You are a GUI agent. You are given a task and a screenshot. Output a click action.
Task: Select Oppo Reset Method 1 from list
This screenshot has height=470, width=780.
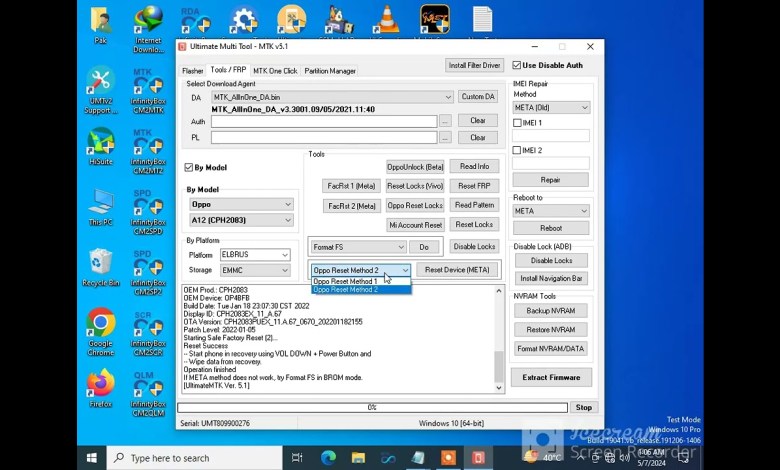point(346,281)
